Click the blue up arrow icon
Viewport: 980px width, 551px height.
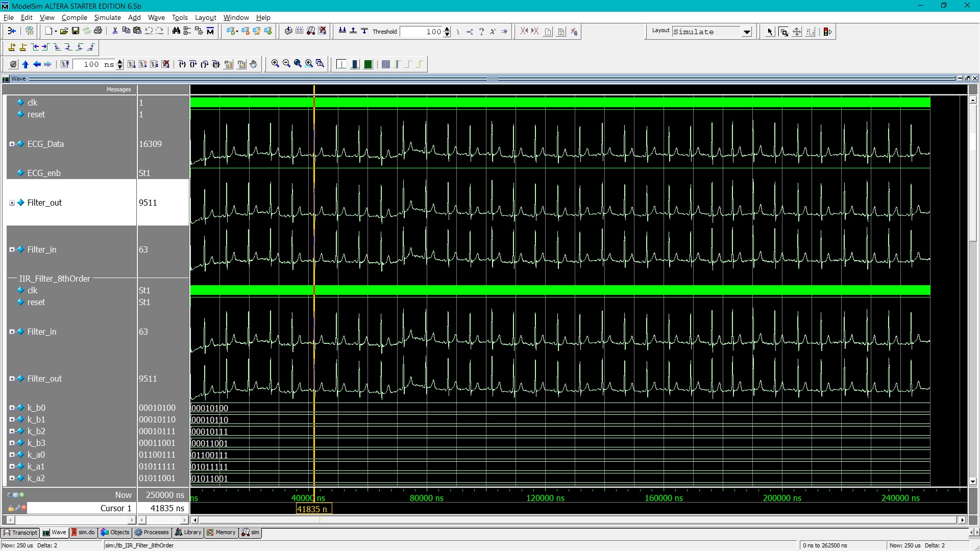26,64
